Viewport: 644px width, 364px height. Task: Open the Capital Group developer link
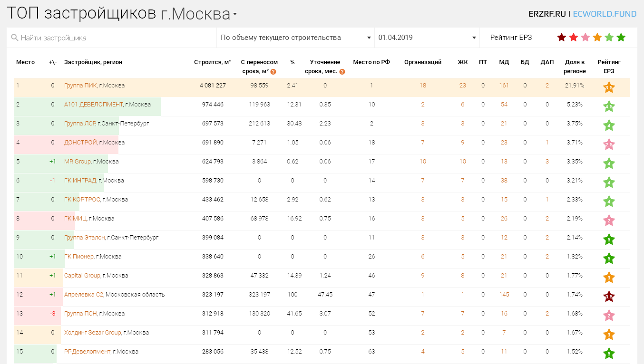(82, 276)
